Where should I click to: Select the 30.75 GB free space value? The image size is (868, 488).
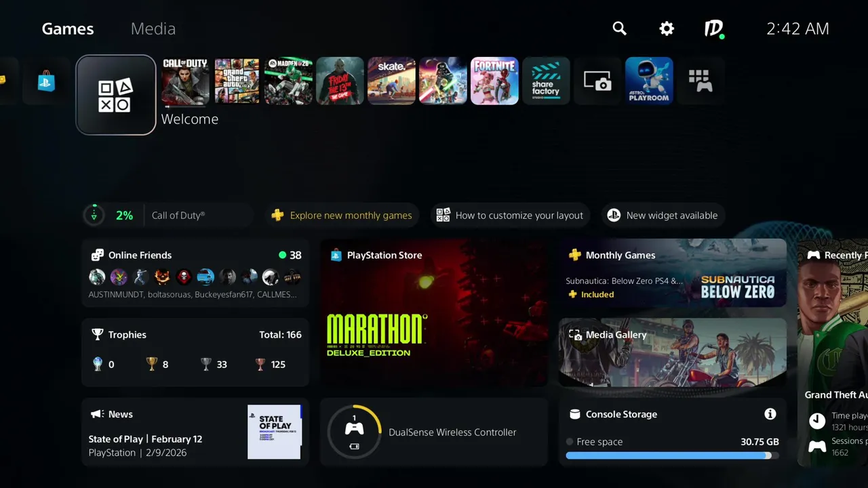tap(759, 441)
